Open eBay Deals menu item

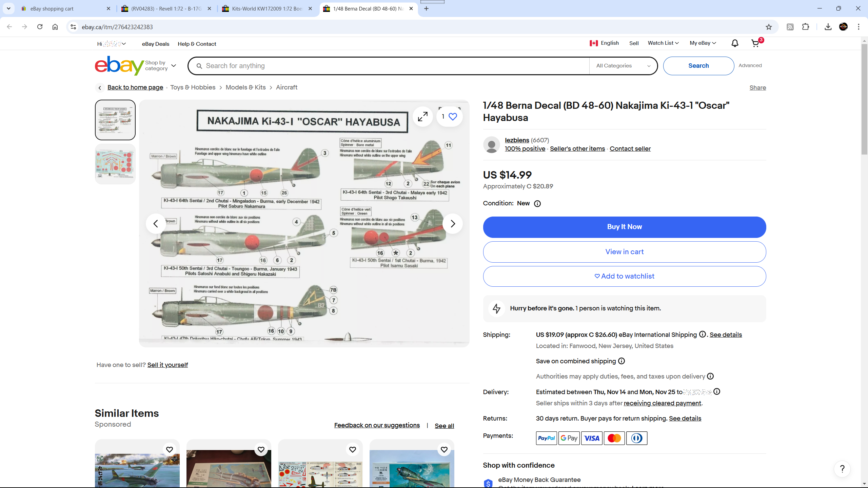coord(156,44)
